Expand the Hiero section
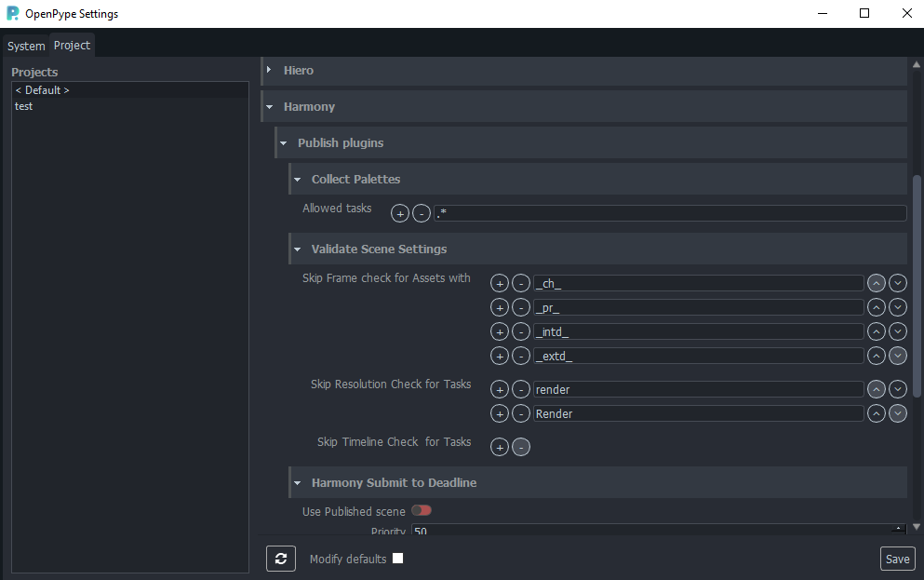 pyautogui.click(x=270, y=70)
